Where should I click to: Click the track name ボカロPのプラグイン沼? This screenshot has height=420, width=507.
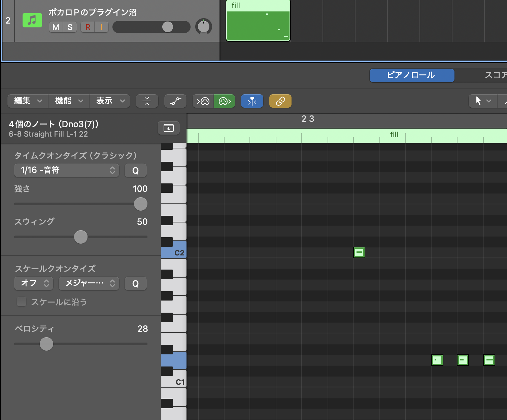pos(93,12)
